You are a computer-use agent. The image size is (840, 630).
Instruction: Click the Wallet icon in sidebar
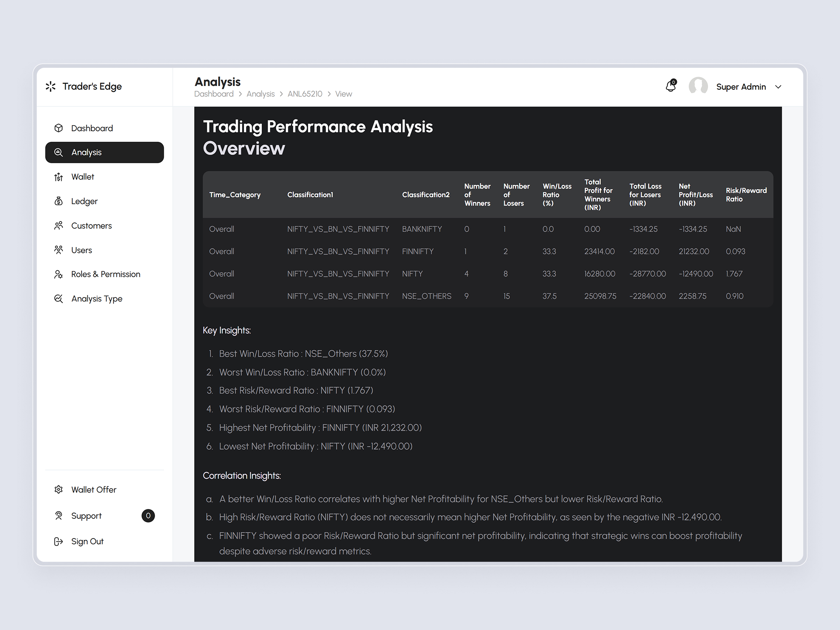pos(59,177)
